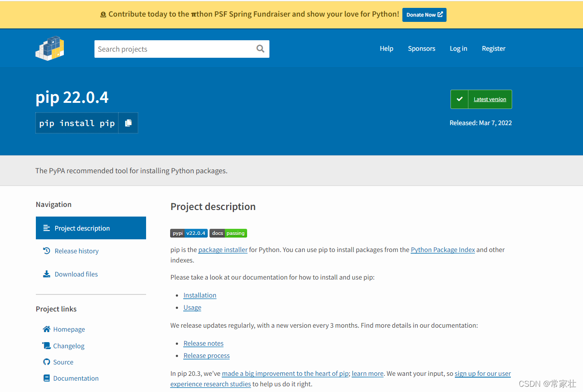This screenshot has height=392, width=583.
Task: Click the learn more link
Action: [367, 374]
